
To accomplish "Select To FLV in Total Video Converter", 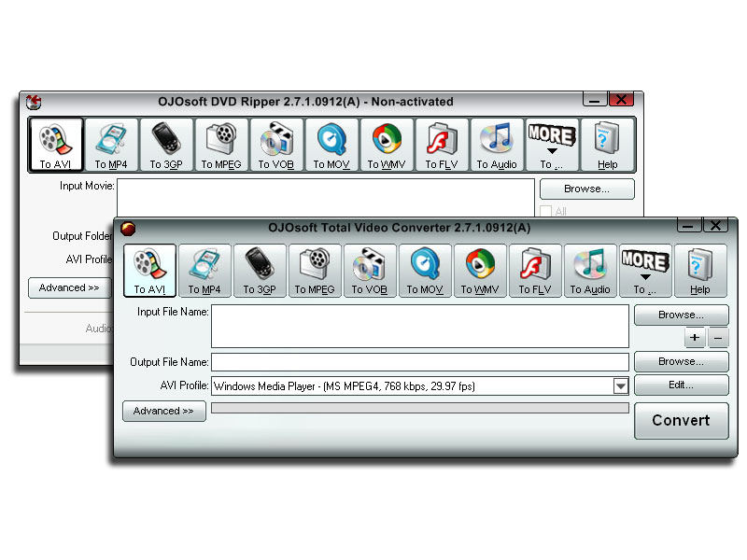I will click(x=535, y=271).
